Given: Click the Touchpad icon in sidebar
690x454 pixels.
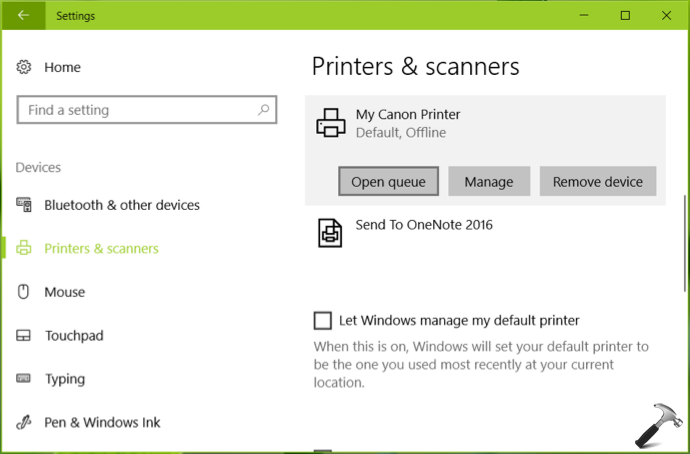Looking at the screenshot, I should [23, 336].
